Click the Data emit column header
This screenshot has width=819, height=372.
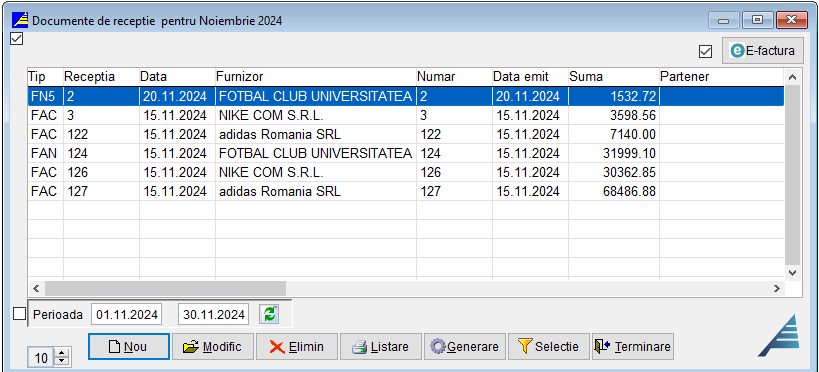pyautogui.click(x=530, y=77)
